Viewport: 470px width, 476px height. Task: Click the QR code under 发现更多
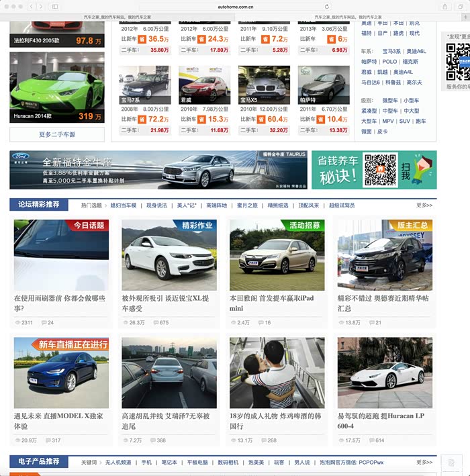tap(458, 62)
